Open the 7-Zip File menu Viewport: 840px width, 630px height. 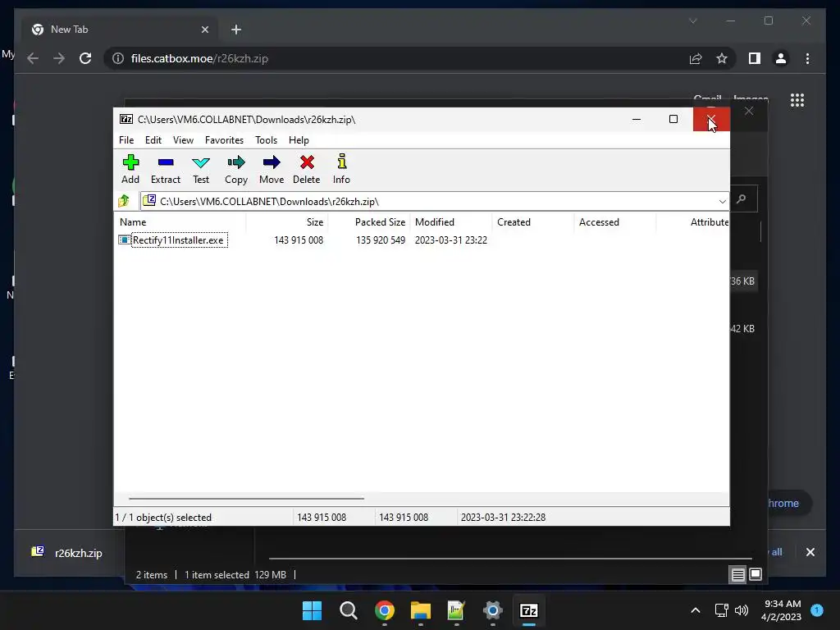(x=126, y=139)
